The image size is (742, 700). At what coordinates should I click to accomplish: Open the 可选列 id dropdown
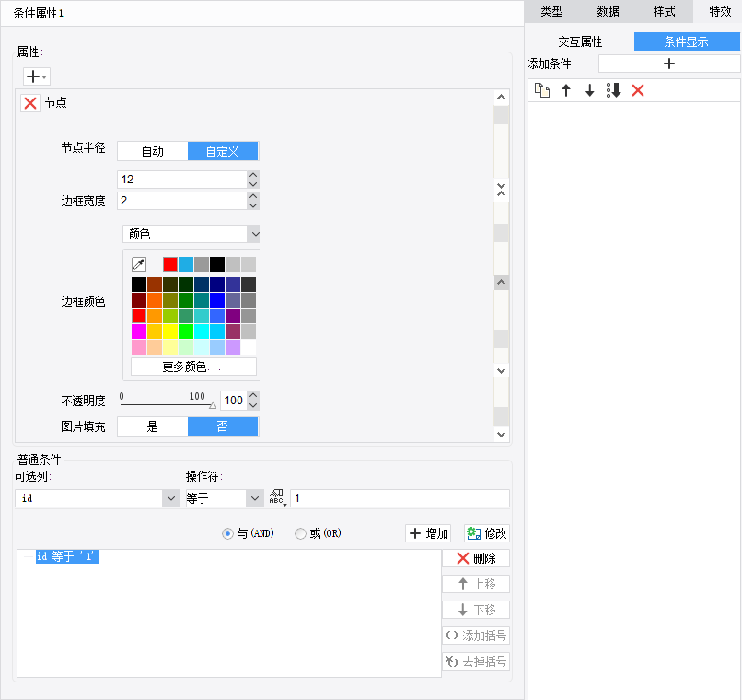(x=98, y=498)
